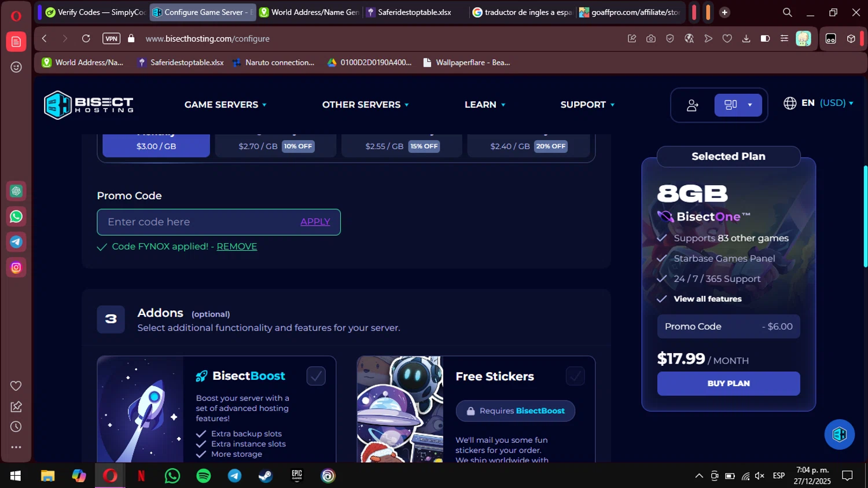The width and height of the screenshot is (868, 488).
Task: Open the Windows notification center
Action: click(847, 476)
